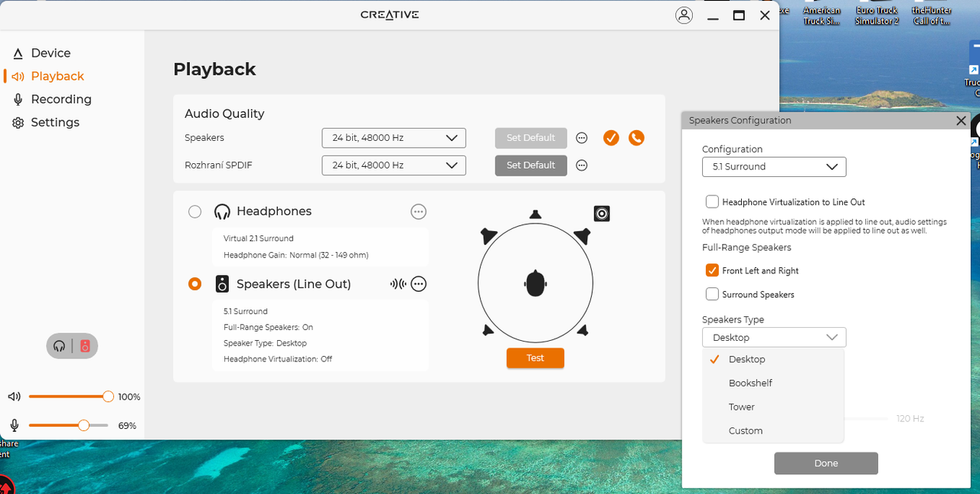The image size is (980, 494).
Task: Close the Speakers Configuration dialog
Action: point(961,120)
